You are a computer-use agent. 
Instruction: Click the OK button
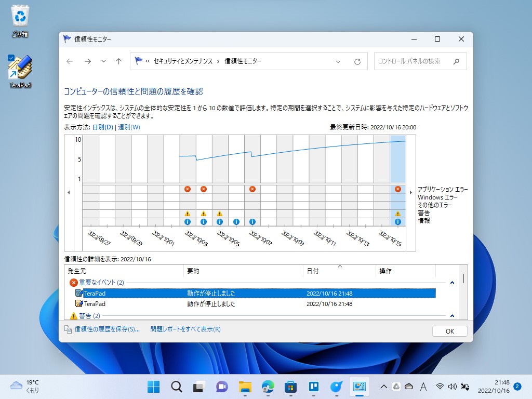point(449,330)
